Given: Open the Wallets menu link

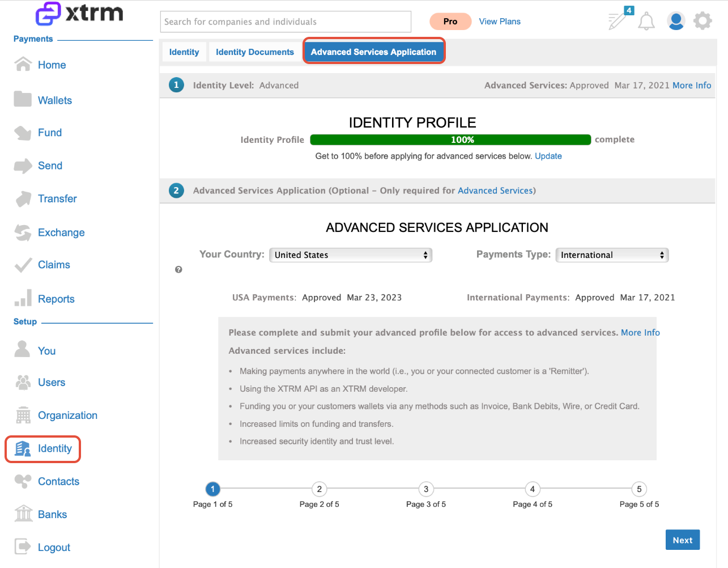Looking at the screenshot, I should click(x=55, y=100).
